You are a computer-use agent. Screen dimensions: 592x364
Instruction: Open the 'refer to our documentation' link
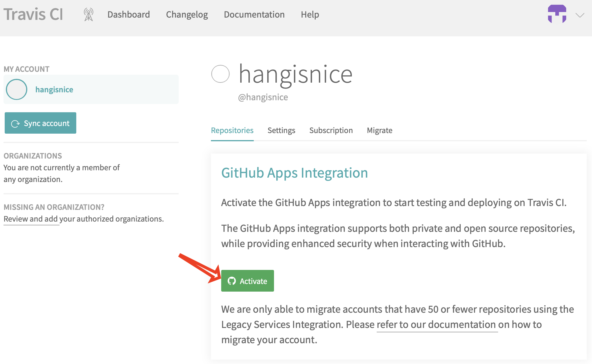point(437,325)
